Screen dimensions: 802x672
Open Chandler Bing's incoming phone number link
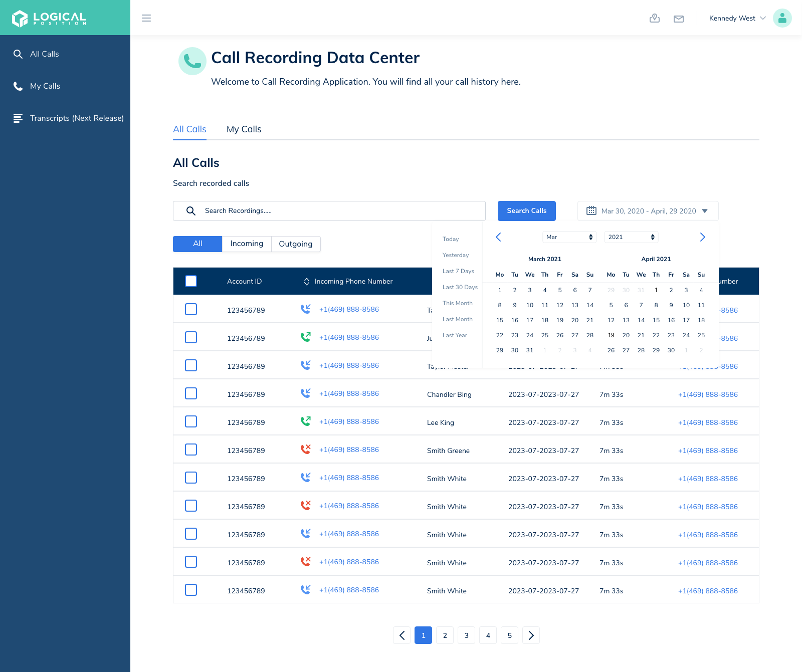349,393
